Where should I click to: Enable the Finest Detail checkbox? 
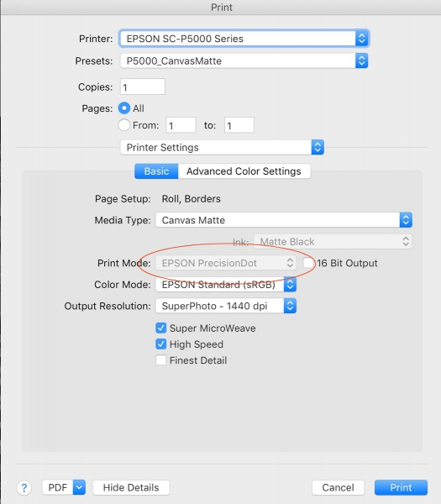[x=161, y=360]
